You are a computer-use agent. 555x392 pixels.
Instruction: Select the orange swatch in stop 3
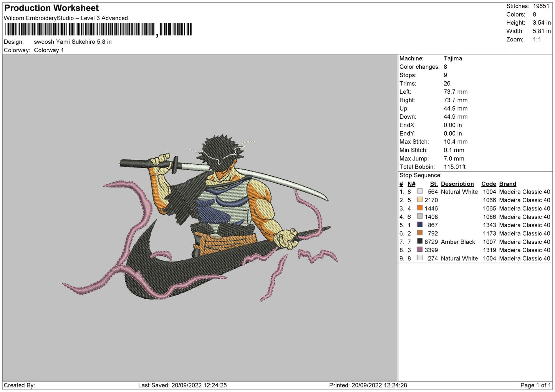420,208
